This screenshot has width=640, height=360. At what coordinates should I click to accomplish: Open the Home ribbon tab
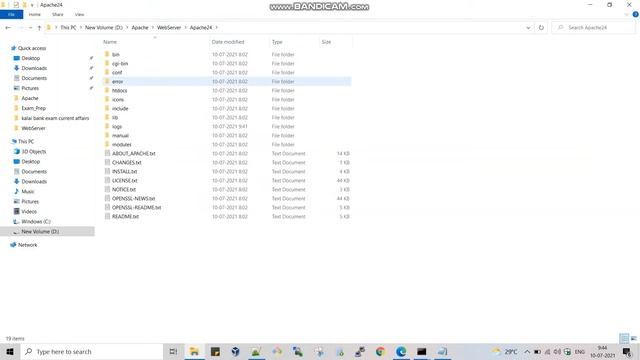[35, 14]
